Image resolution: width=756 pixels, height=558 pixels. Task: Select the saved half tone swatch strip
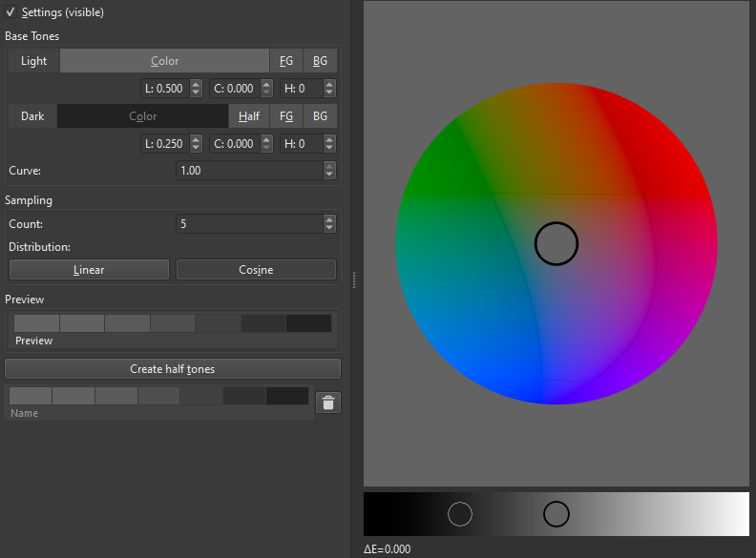(x=158, y=396)
